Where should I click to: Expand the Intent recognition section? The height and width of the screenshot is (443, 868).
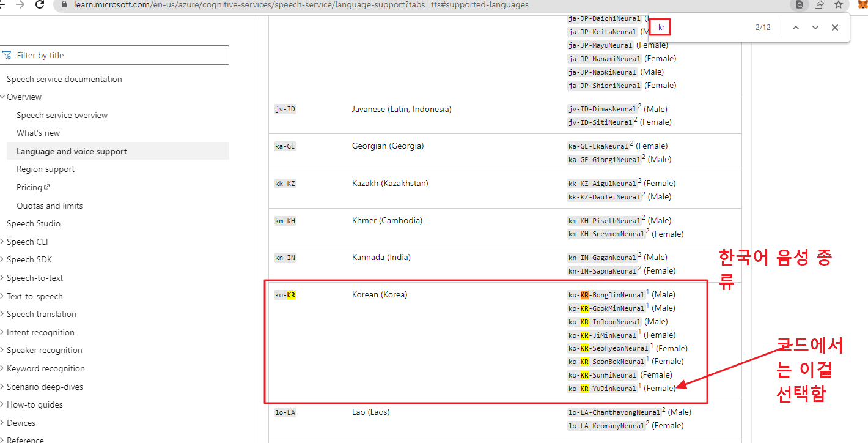[2, 332]
